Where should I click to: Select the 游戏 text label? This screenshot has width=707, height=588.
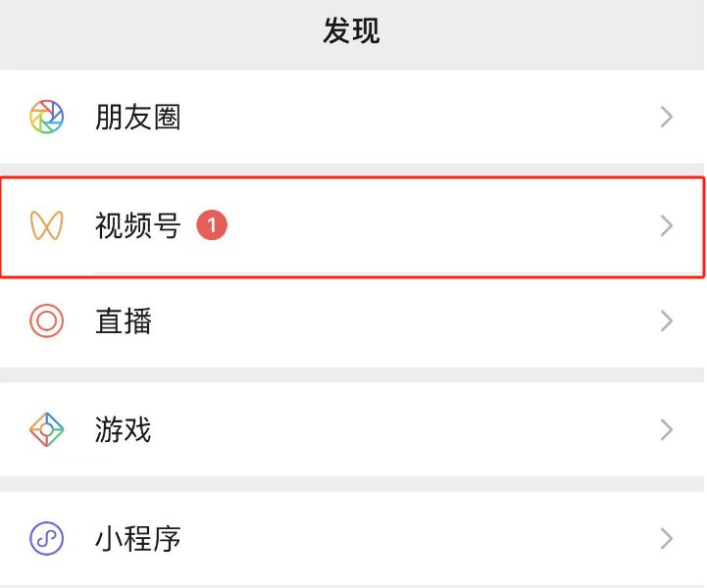point(124,429)
